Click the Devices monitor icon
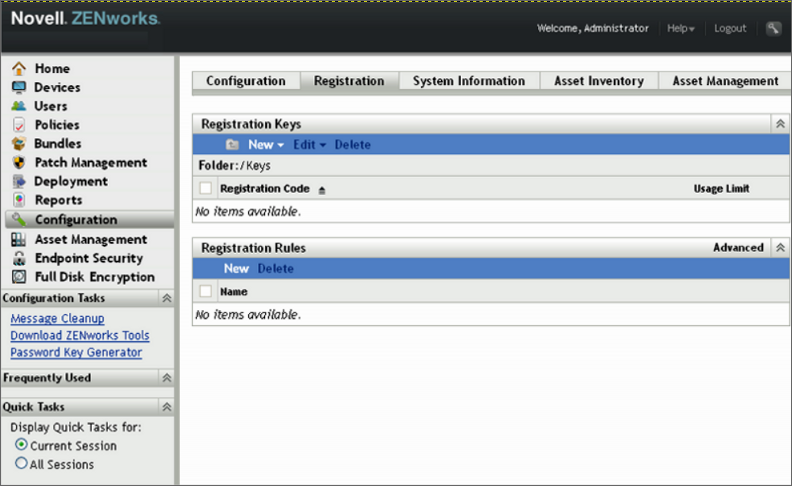This screenshot has height=486, width=792. 19,87
